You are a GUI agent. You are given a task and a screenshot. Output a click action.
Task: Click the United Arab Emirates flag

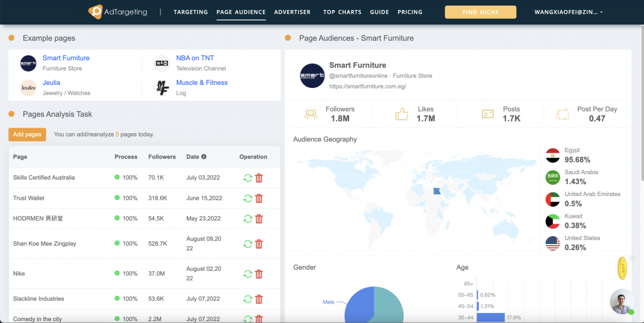pyautogui.click(x=553, y=199)
